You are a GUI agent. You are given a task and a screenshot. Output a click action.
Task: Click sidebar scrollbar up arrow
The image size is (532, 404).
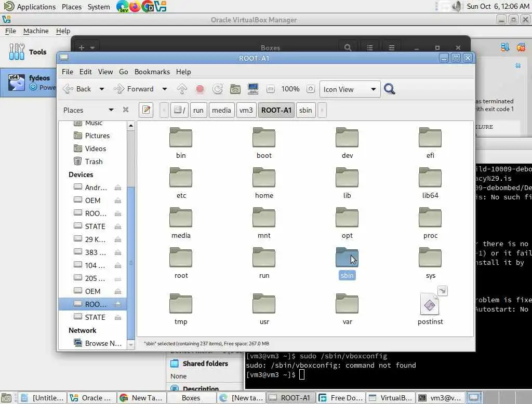pyautogui.click(x=131, y=126)
